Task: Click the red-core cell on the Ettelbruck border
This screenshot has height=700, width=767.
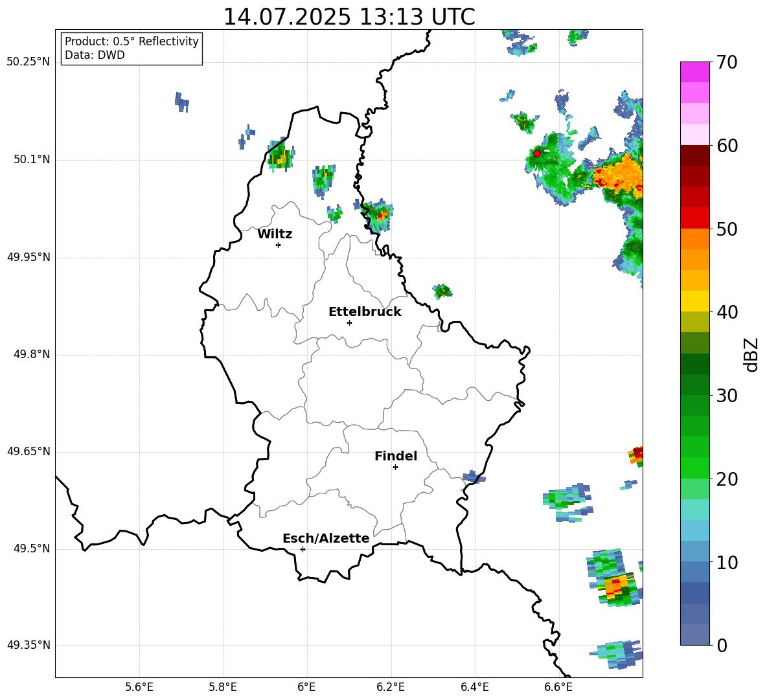Action: (378, 215)
